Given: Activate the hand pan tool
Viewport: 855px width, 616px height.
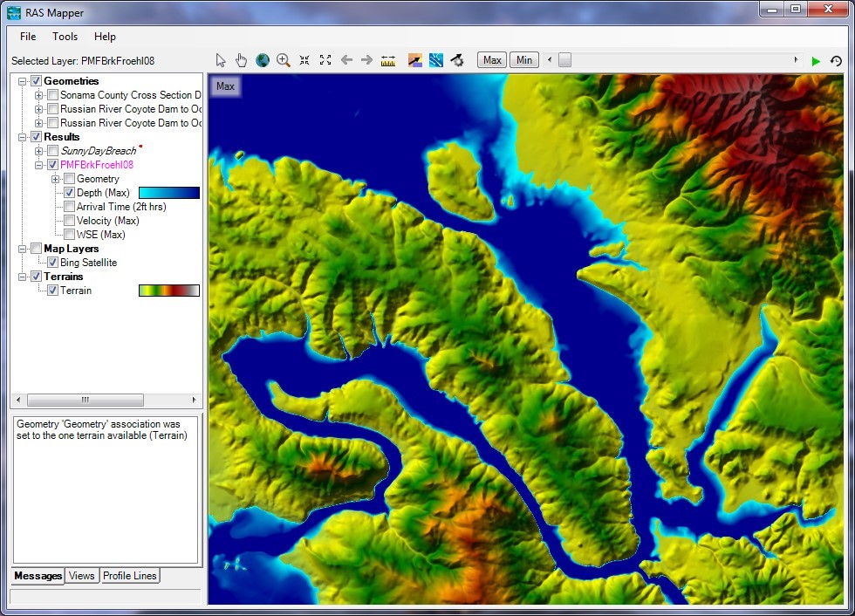Looking at the screenshot, I should tap(242, 60).
